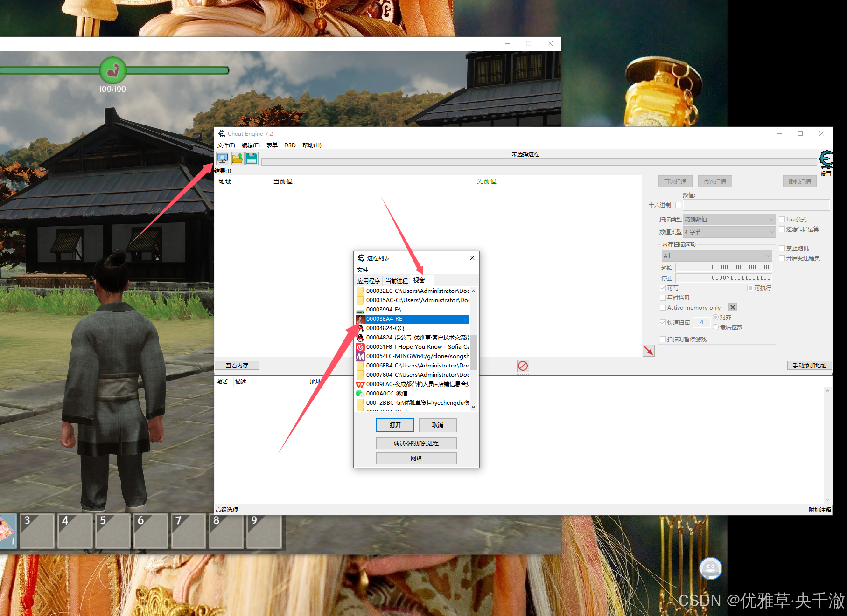Screen dimensions: 847x616
Task: Select the 00006FB4-C:\Users folder entry
Action: pos(413,366)
